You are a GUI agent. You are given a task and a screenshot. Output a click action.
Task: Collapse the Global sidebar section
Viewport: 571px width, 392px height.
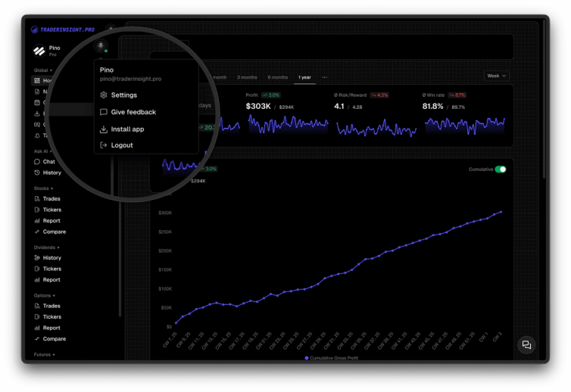pyautogui.click(x=43, y=70)
